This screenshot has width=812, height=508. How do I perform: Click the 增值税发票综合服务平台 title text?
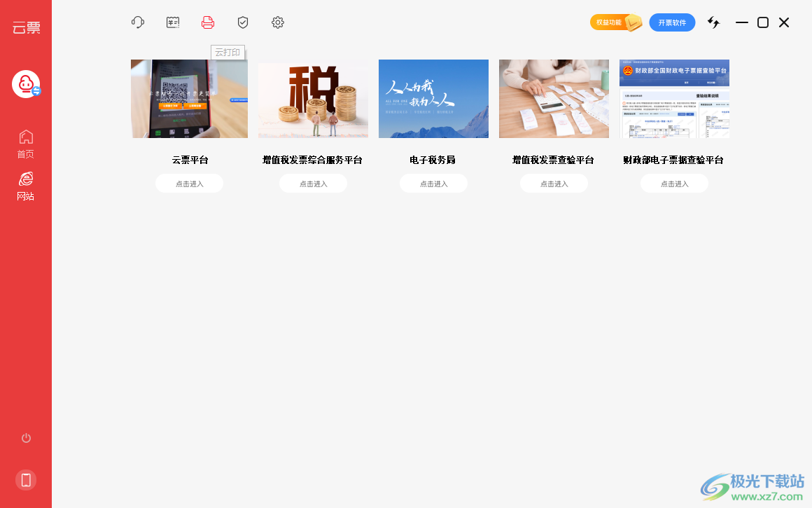pos(312,160)
